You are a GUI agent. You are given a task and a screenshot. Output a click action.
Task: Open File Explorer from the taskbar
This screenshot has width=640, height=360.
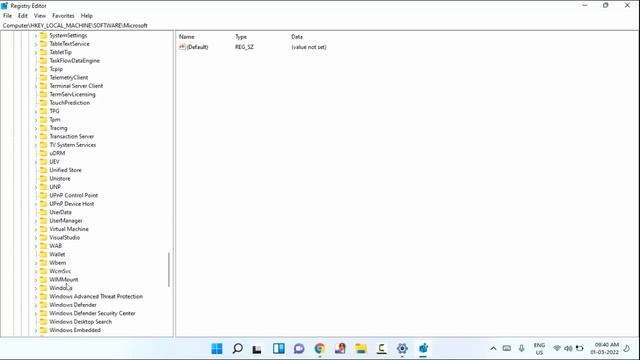(x=361, y=348)
